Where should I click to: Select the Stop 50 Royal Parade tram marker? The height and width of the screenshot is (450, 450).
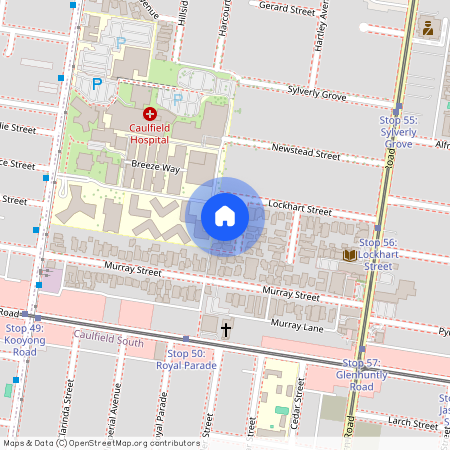[x=186, y=339]
